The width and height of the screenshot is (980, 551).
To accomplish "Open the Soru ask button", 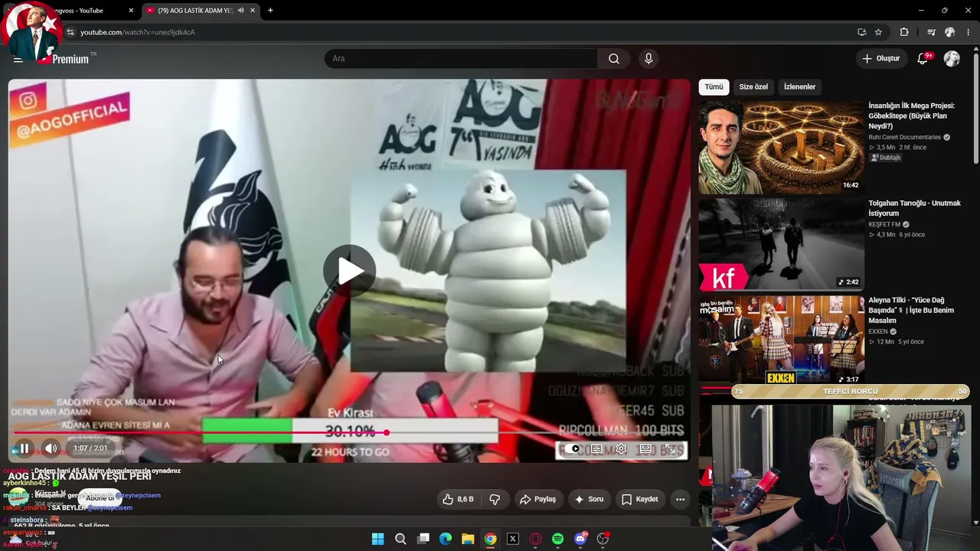I will (589, 499).
